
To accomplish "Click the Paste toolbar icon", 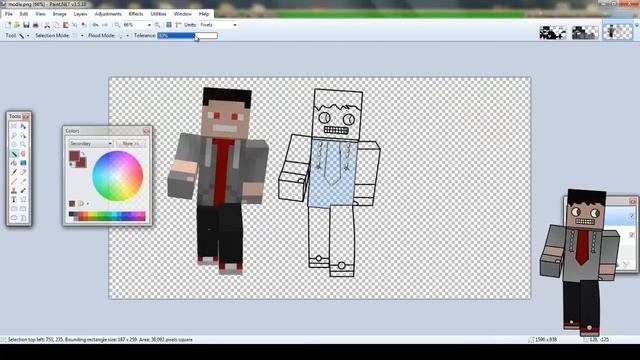I will [x=65, y=25].
